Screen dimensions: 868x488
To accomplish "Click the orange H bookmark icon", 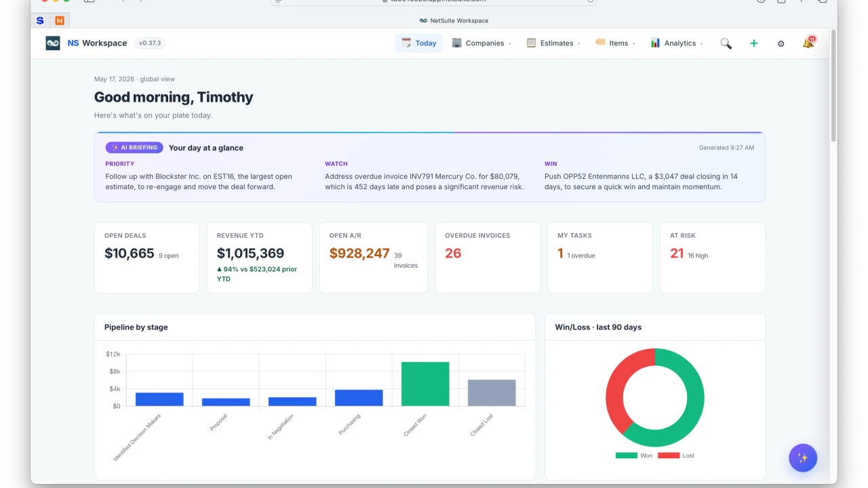I will coord(60,20).
